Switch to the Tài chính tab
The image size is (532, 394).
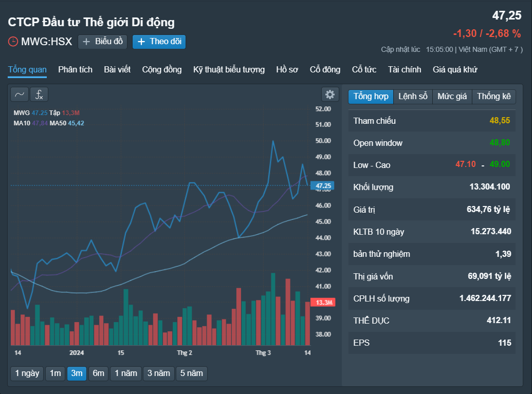(405, 69)
